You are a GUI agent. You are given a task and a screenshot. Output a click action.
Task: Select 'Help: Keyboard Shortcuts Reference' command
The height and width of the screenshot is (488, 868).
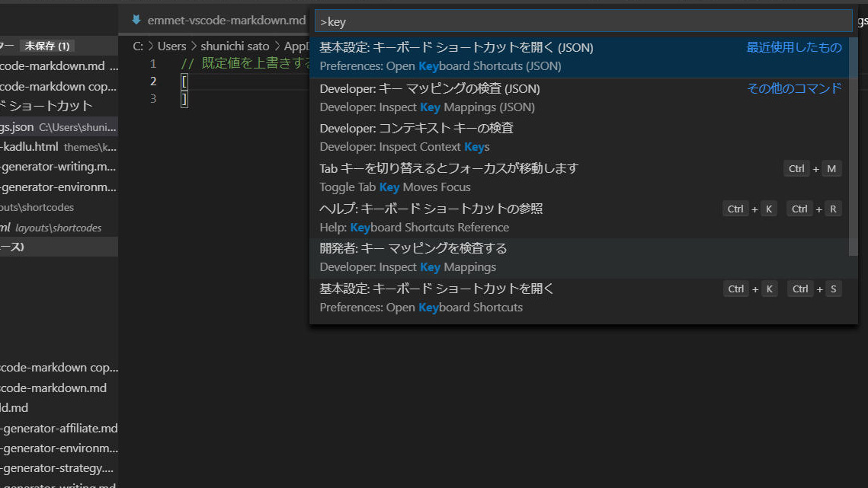pos(579,218)
